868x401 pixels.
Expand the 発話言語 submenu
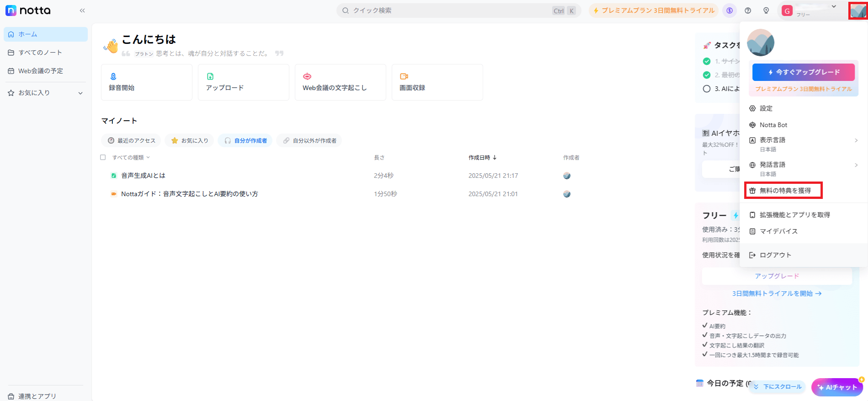(x=804, y=169)
